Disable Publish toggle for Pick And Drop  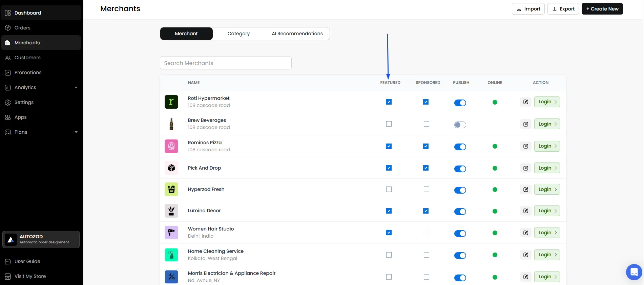(x=460, y=169)
